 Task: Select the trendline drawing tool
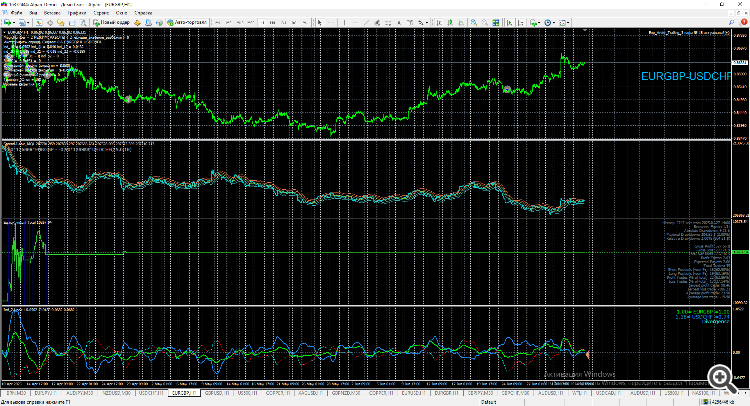(366, 22)
